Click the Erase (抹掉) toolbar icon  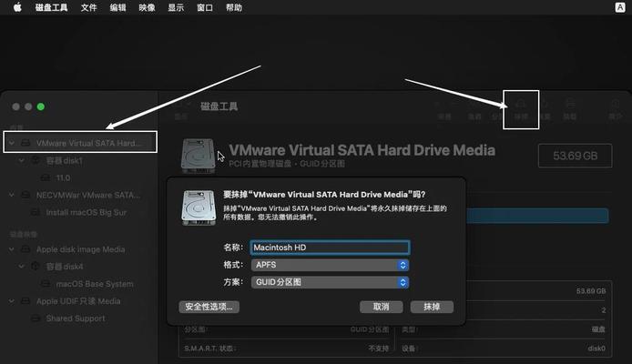(x=521, y=109)
